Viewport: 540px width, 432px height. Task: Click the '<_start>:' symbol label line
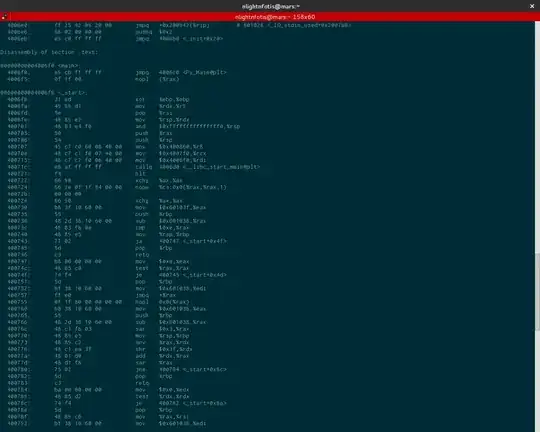click(44, 93)
